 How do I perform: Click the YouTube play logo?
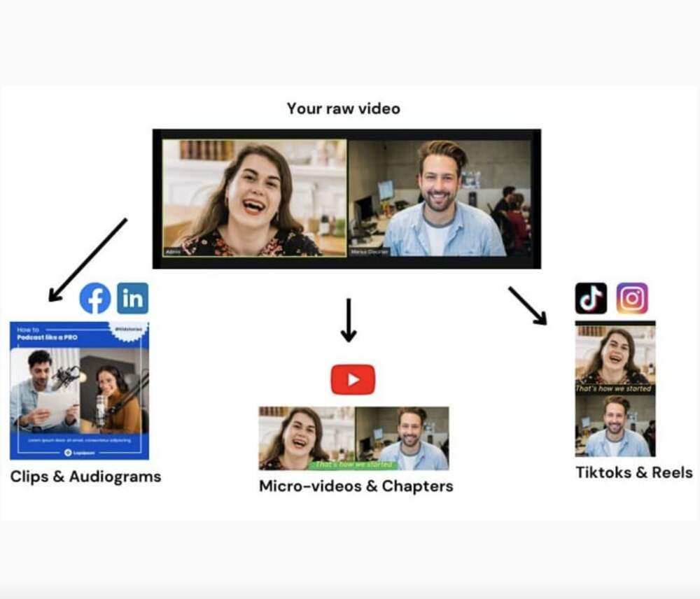click(353, 380)
